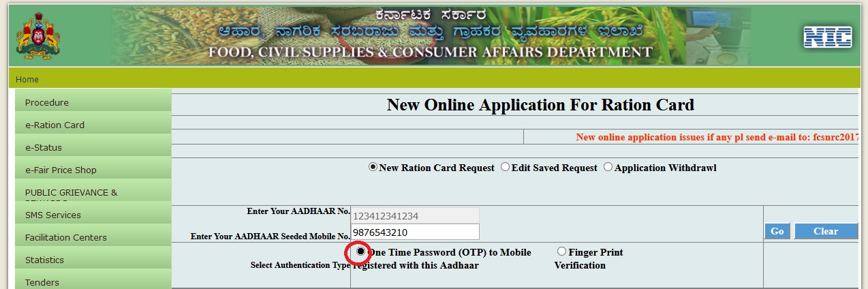The height and width of the screenshot is (289, 868).
Task: Click the NIC logo in header
Action: coord(827,37)
